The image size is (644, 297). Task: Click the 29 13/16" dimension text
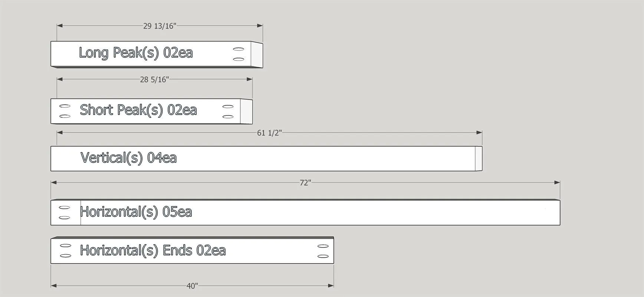click(x=160, y=26)
